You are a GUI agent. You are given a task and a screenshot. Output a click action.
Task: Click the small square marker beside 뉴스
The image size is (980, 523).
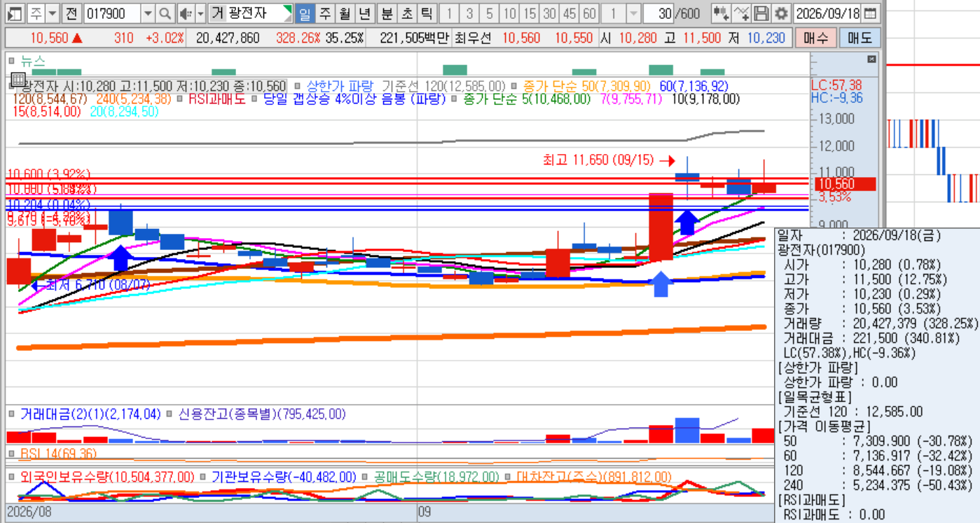coord(12,61)
